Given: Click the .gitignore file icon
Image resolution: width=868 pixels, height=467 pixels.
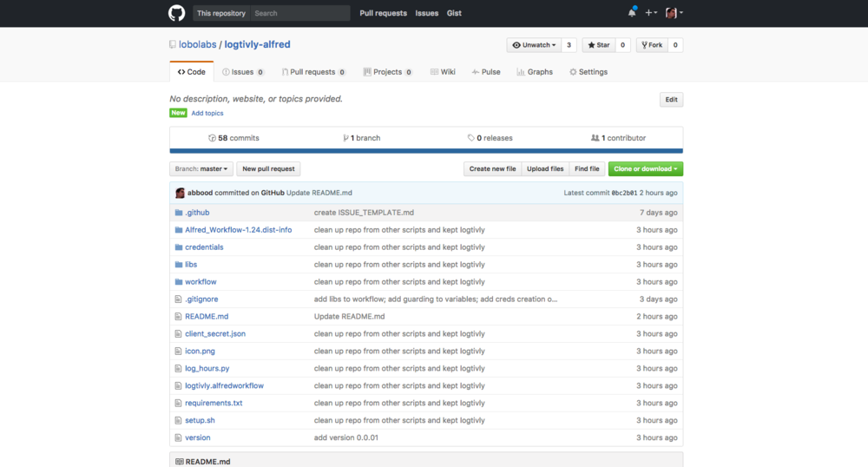Looking at the screenshot, I should point(178,299).
